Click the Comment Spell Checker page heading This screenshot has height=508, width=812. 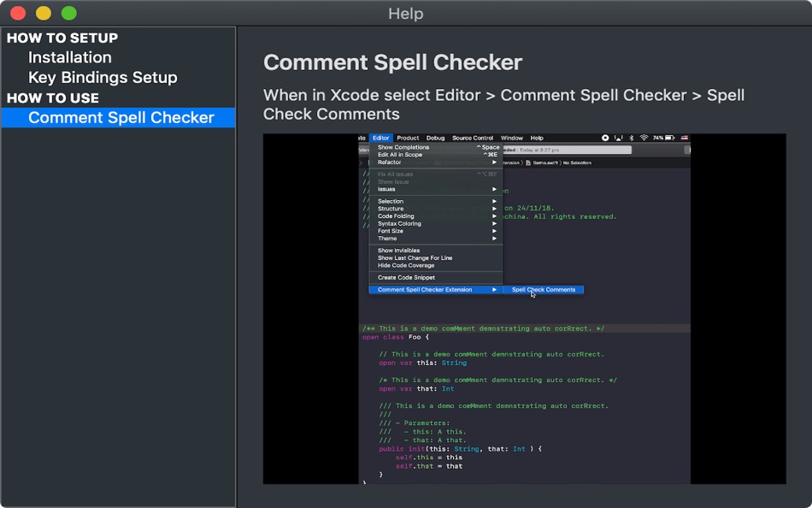tap(392, 62)
